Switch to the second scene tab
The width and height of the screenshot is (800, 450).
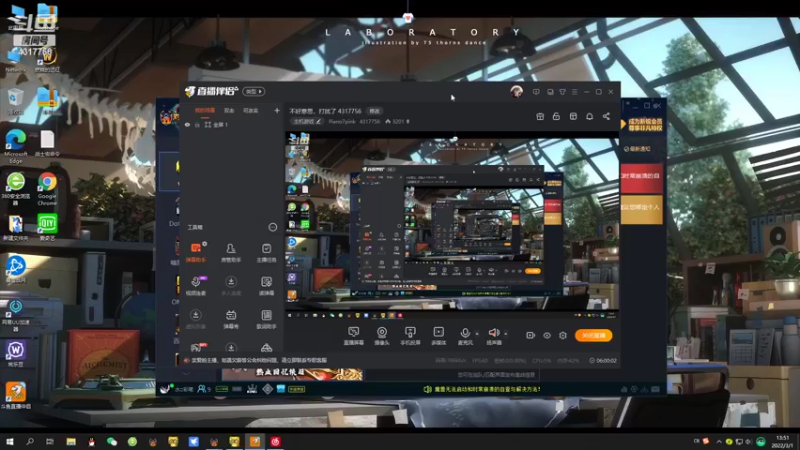tap(229, 110)
